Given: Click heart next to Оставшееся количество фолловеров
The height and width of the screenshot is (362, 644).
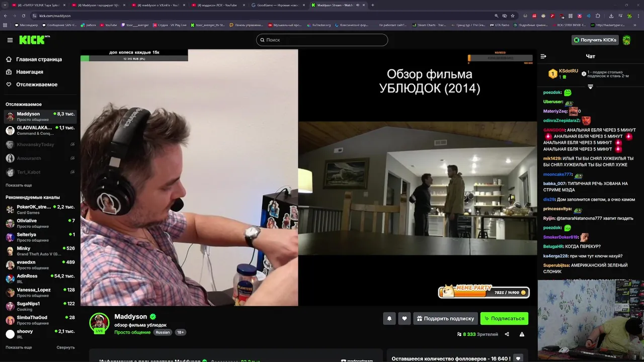Looking at the screenshot, I should (x=518, y=358).
